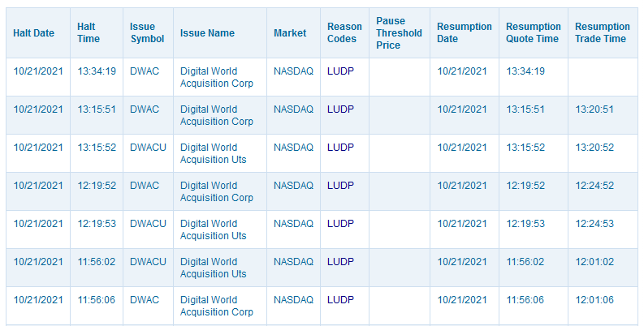Screen dimensions: 644x326
Task: Click Resumption Date 10/21/2021 in 11:56:02 row
Action: click(462, 262)
